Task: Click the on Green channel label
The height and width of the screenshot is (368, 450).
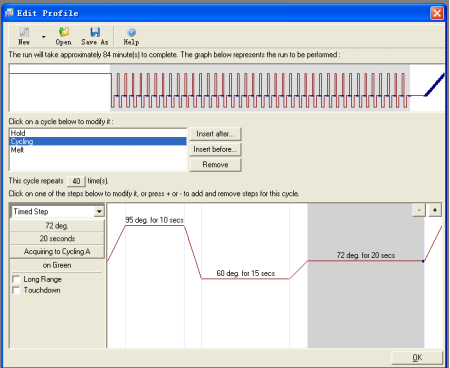Action: [x=57, y=265]
